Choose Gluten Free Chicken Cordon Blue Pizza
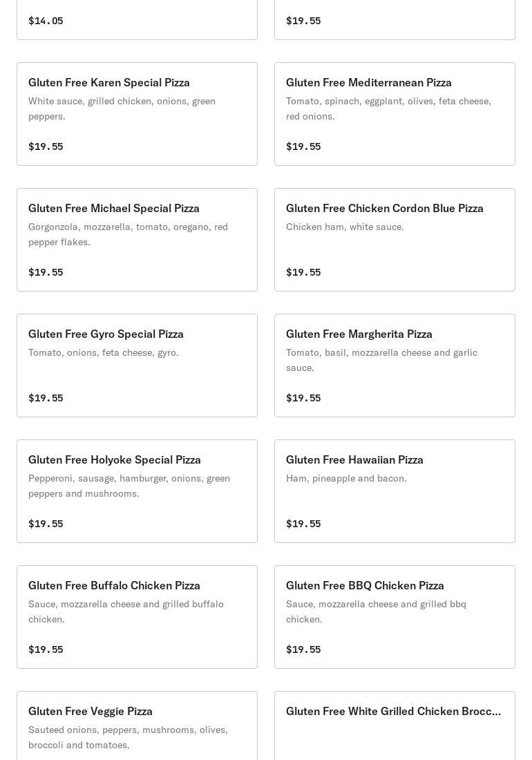The height and width of the screenshot is (760, 532). [x=395, y=240]
